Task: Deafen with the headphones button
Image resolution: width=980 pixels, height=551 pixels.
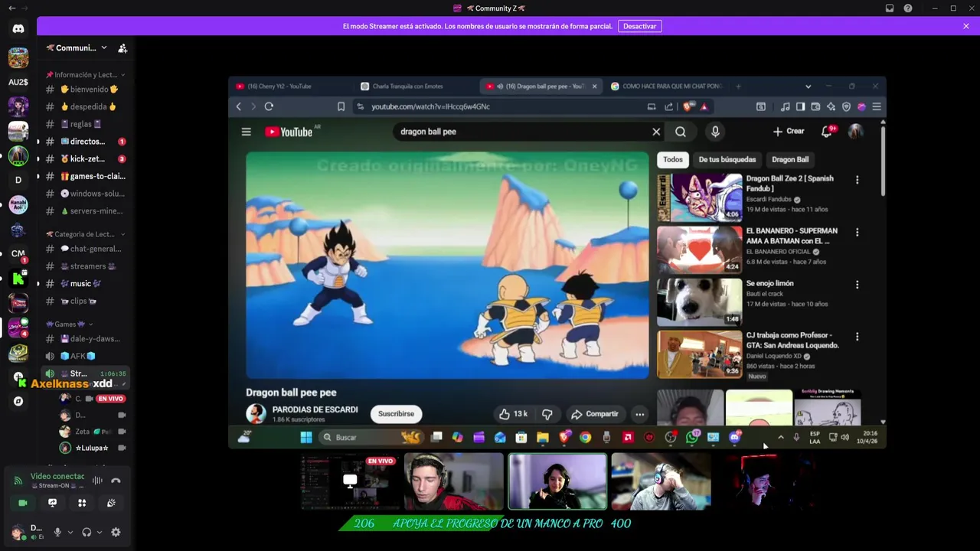Action: pos(87,533)
